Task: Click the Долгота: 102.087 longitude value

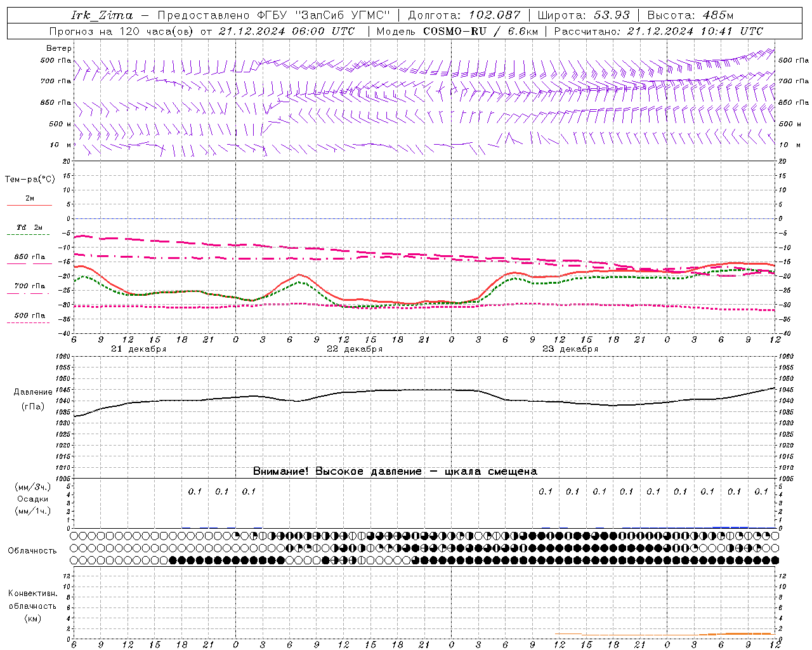Action: tap(464, 15)
